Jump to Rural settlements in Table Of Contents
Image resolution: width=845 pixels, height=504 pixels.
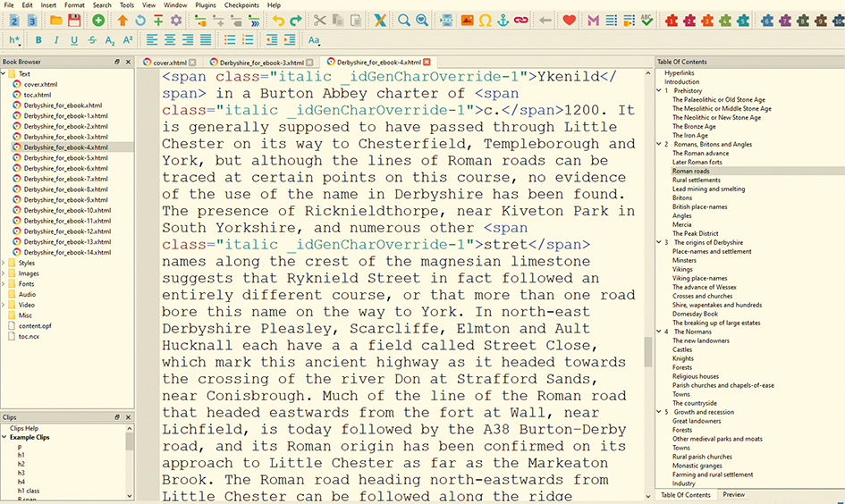click(x=697, y=180)
